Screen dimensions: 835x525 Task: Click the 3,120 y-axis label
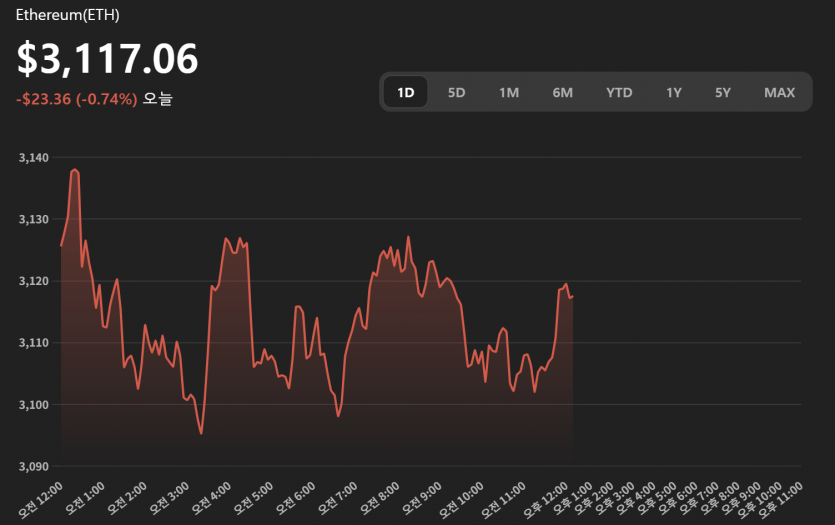33,281
